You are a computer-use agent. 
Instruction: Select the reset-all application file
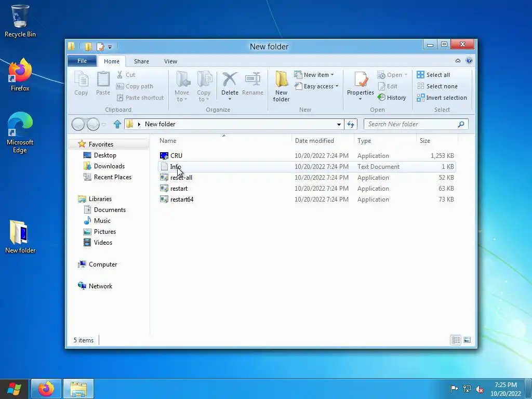(307, 178)
